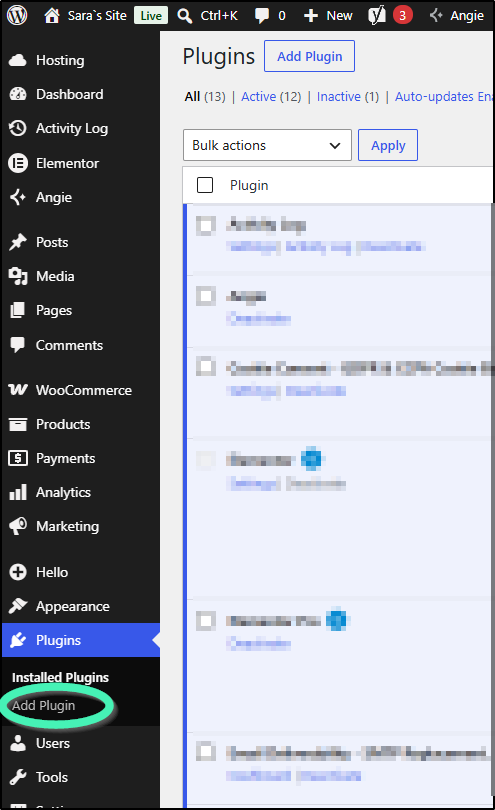Open the Yoast SEO icon
Screen dimensions: 495x810
377,16
